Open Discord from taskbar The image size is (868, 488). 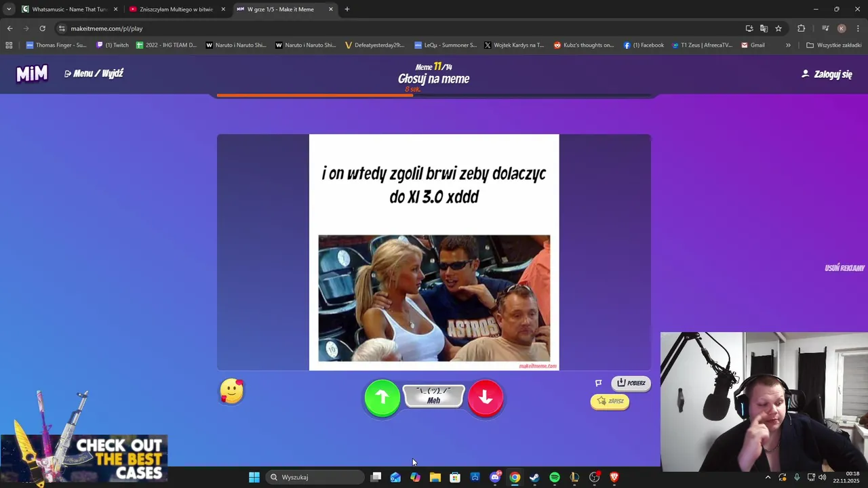coord(495,477)
